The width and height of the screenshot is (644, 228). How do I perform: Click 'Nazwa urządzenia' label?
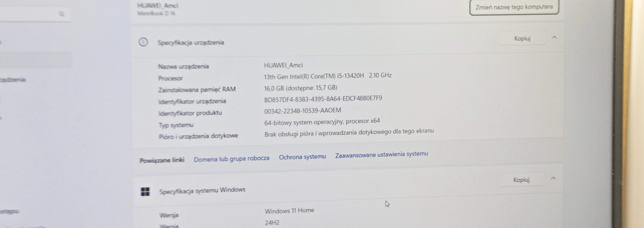pos(183,67)
